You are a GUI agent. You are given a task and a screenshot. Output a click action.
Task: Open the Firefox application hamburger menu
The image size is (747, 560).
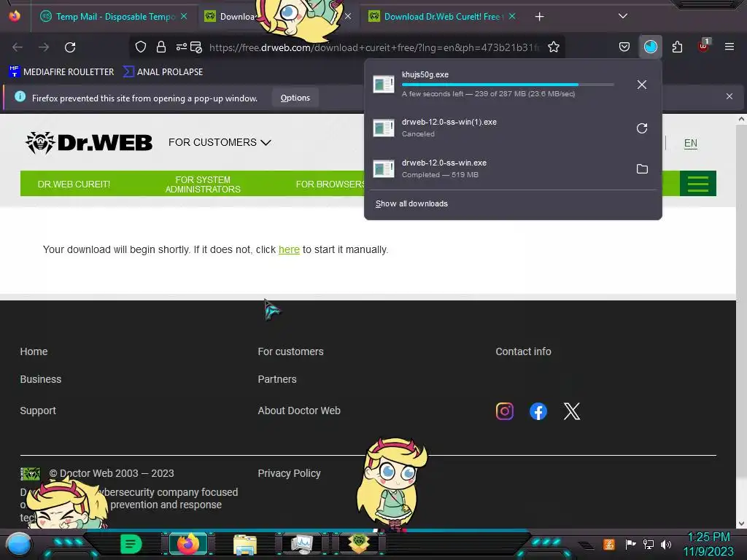pos(729,47)
